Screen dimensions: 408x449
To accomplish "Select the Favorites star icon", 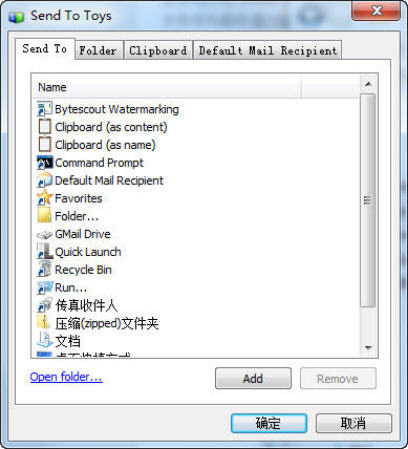I will [45, 198].
